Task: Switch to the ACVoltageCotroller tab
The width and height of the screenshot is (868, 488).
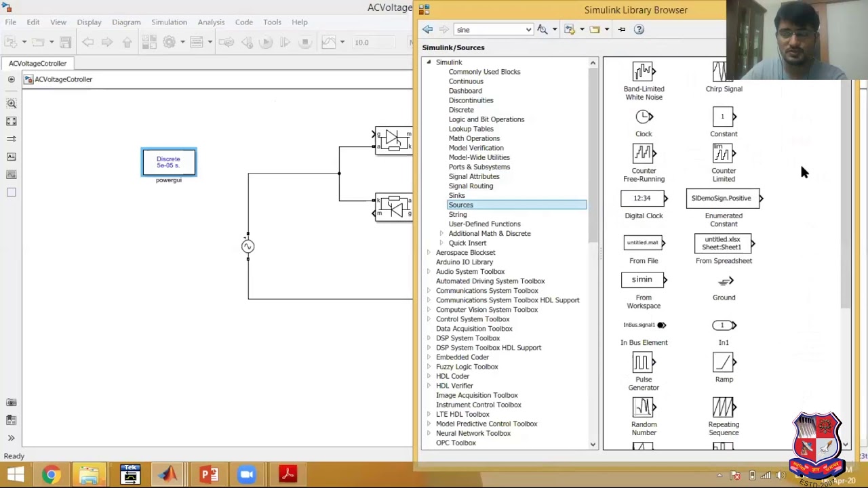Action: tap(38, 63)
